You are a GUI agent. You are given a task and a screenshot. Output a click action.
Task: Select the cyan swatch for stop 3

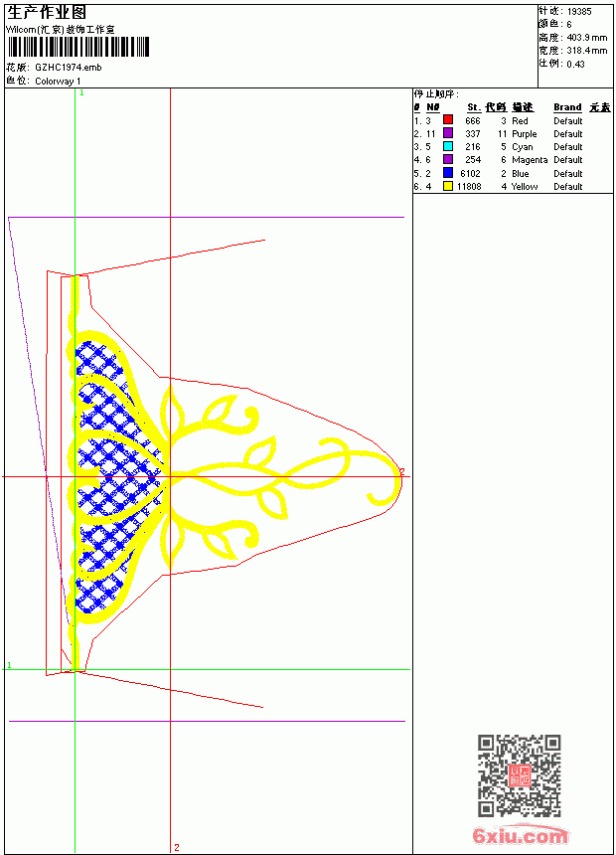pyautogui.click(x=447, y=146)
